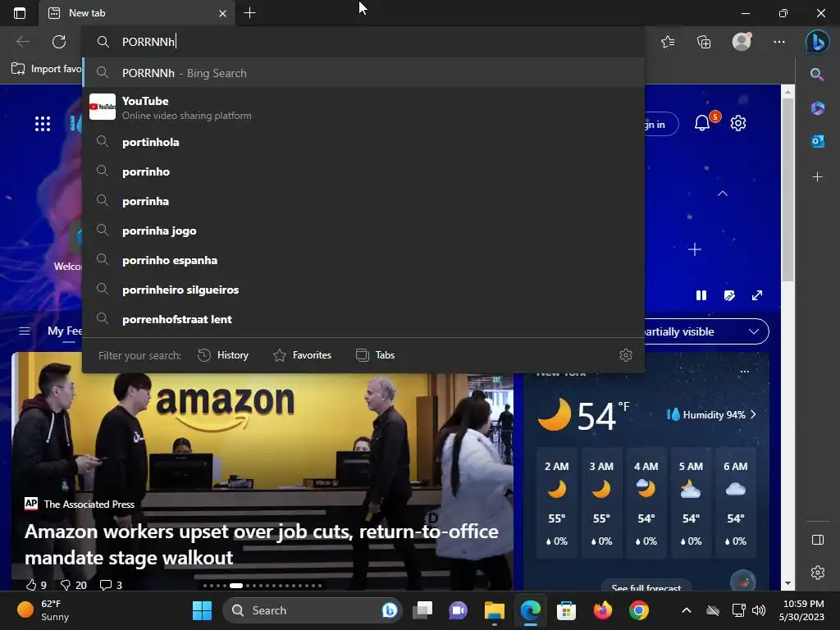Filter search by Tabs
840x630 pixels.
376,355
